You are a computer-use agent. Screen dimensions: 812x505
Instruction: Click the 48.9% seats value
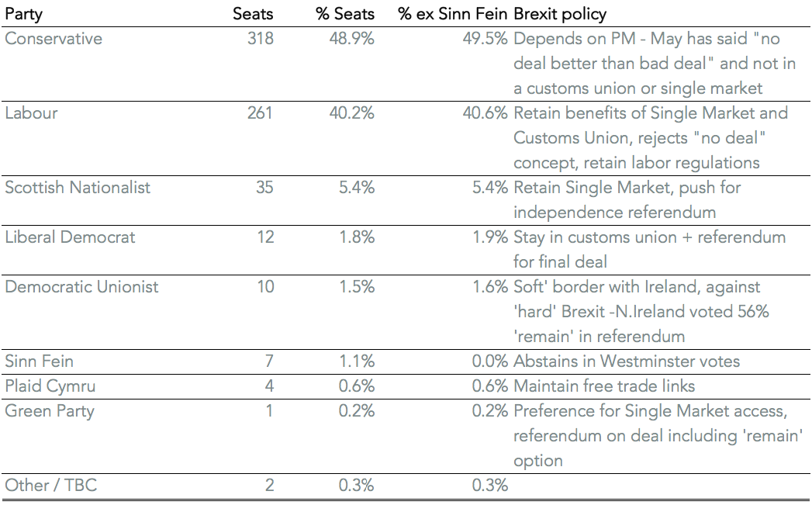click(356, 39)
